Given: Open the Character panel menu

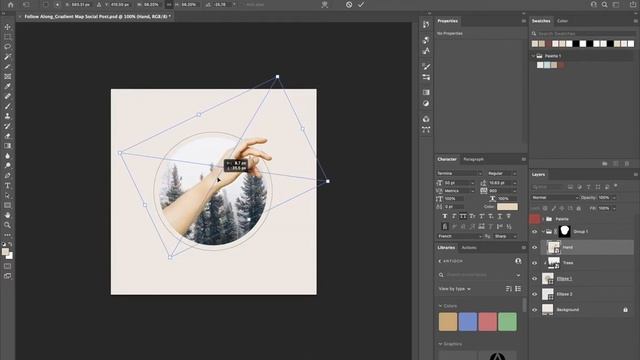Looking at the screenshot, I should [x=524, y=159].
